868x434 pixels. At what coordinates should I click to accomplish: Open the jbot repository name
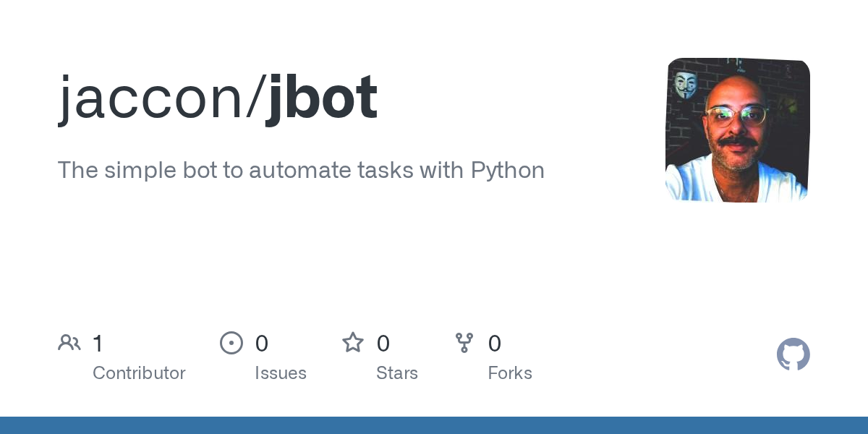point(321,98)
